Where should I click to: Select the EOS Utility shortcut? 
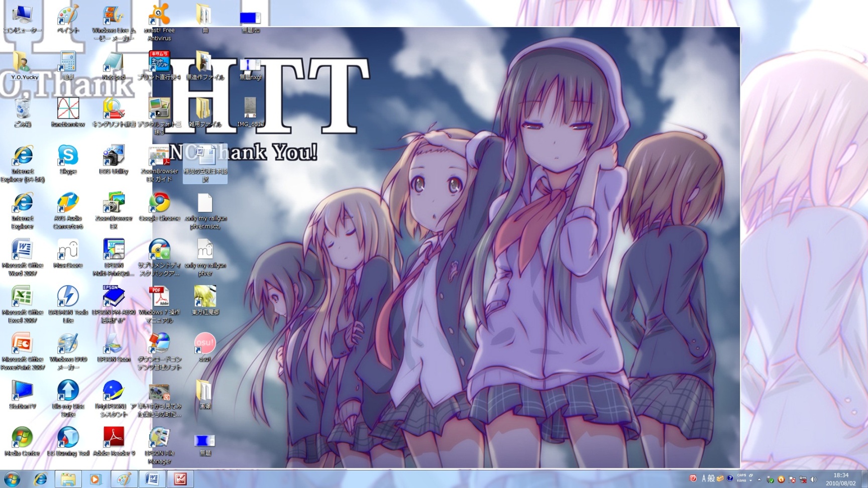[x=114, y=161]
